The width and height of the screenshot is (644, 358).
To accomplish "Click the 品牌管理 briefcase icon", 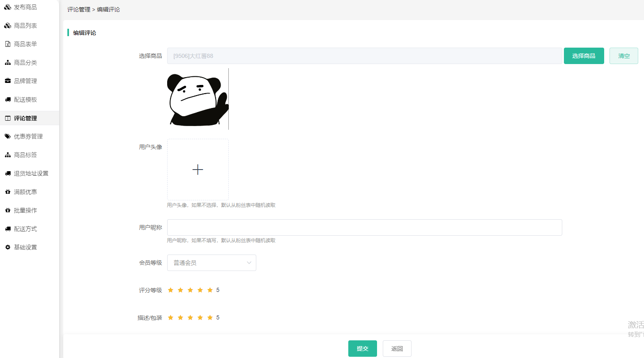I will 7,81.
